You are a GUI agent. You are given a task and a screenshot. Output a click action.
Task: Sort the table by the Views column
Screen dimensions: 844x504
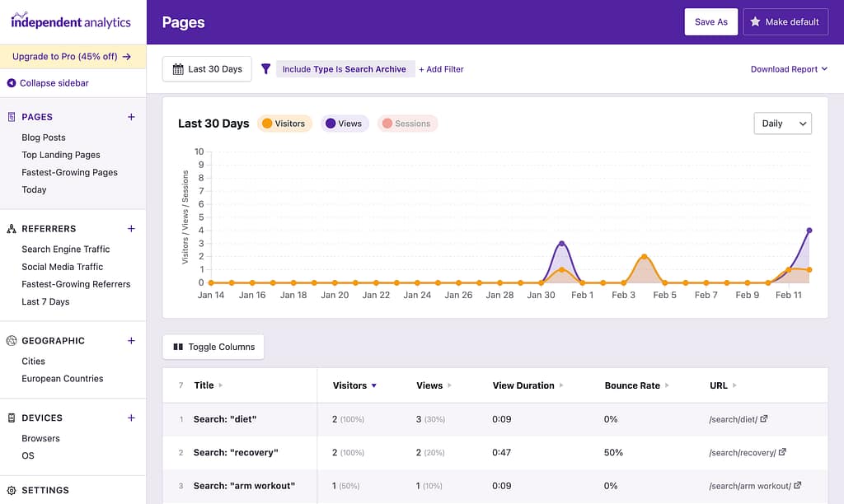tap(429, 385)
